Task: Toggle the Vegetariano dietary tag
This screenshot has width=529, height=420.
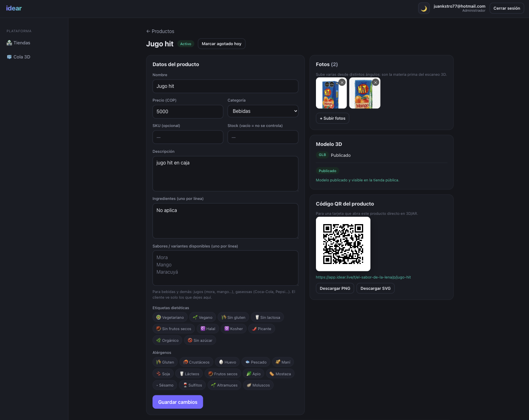Action: pos(170,317)
